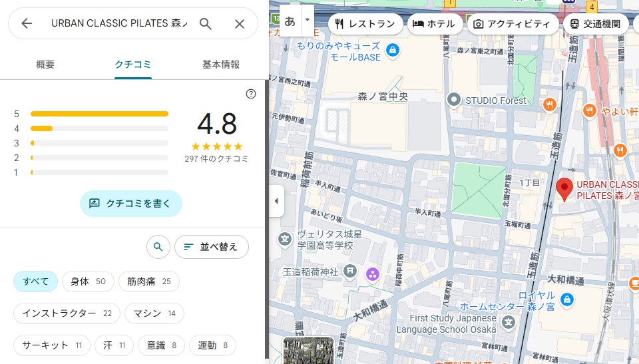Filter map by レストラン chip
Screen dimensions: 639x364
coord(365,24)
